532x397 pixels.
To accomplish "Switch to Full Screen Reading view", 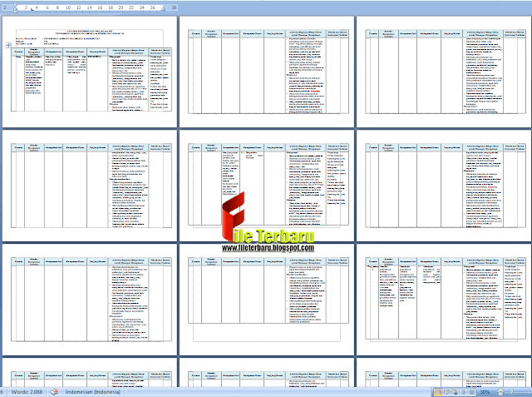I will [x=446, y=392].
